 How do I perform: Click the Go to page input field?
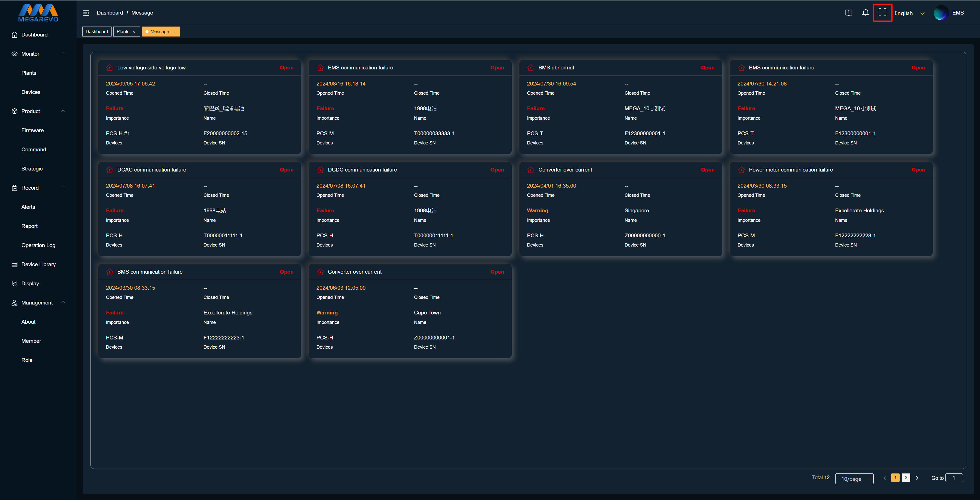(x=954, y=478)
